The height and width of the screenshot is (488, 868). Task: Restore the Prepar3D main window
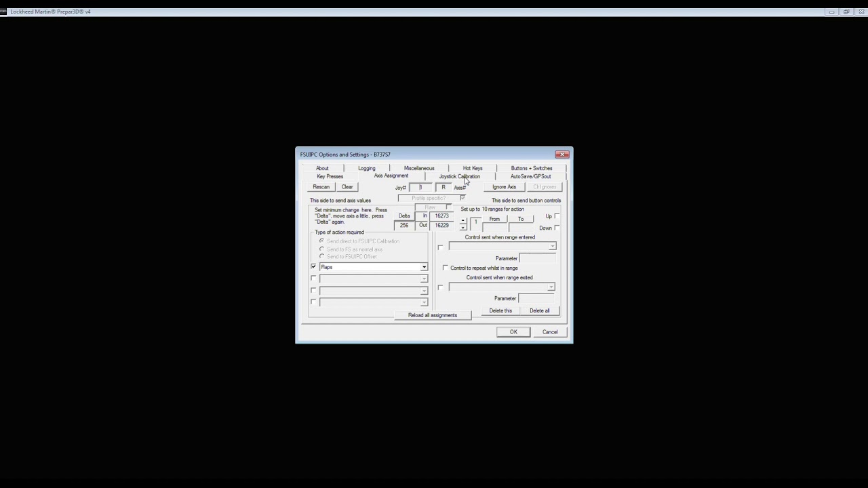(x=846, y=12)
